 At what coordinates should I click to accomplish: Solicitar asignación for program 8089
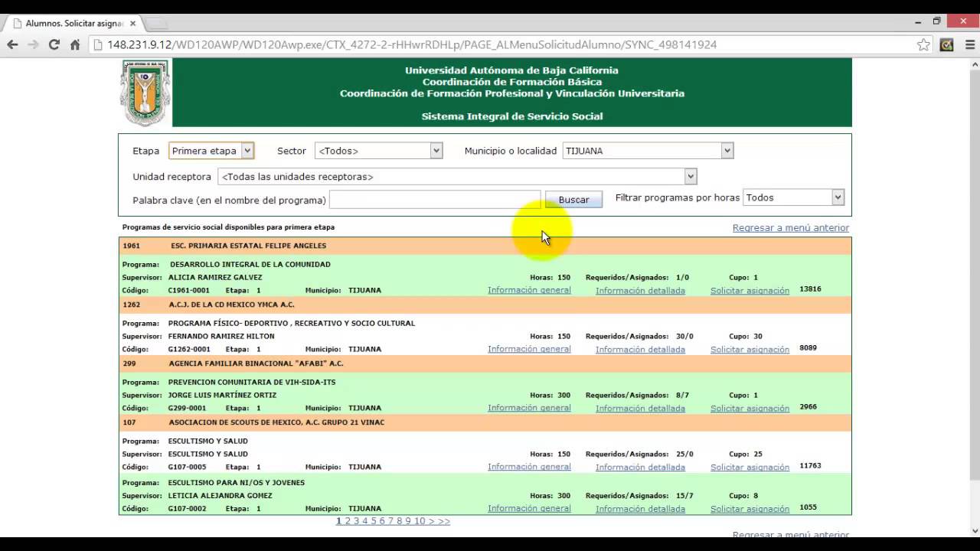click(750, 350)
